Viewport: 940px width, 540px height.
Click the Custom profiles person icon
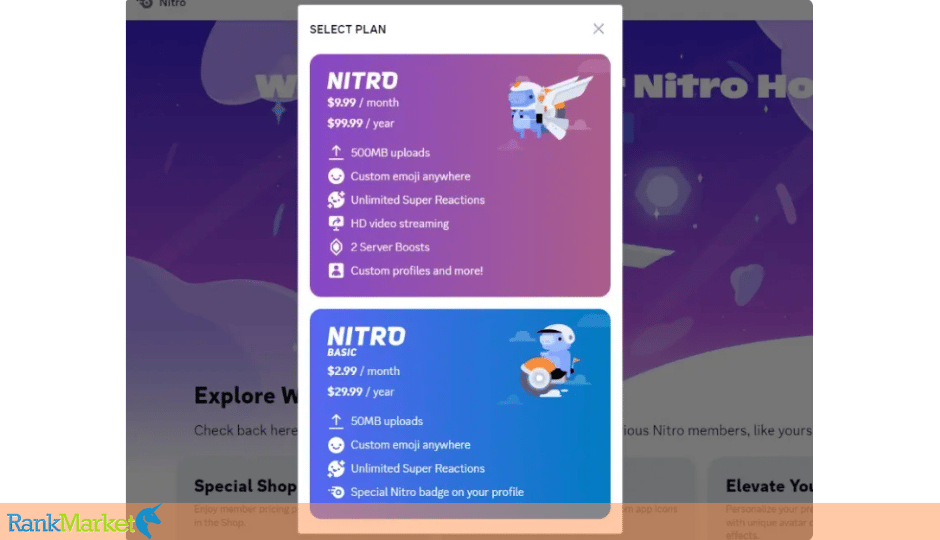point(336,270)
